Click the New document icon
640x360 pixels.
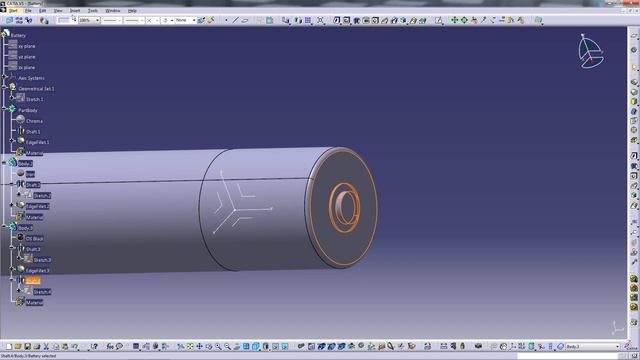(9, 347)
